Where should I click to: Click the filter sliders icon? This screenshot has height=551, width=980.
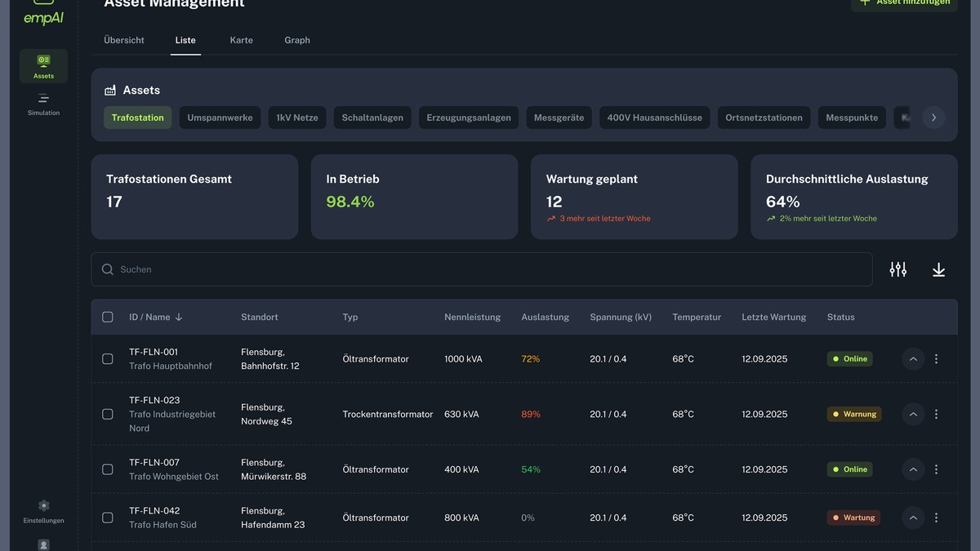point(898,269)
